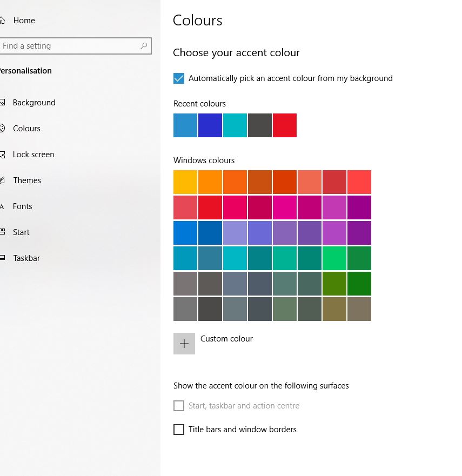
Task: Open the Colours settings page
Action: (26, 129)
